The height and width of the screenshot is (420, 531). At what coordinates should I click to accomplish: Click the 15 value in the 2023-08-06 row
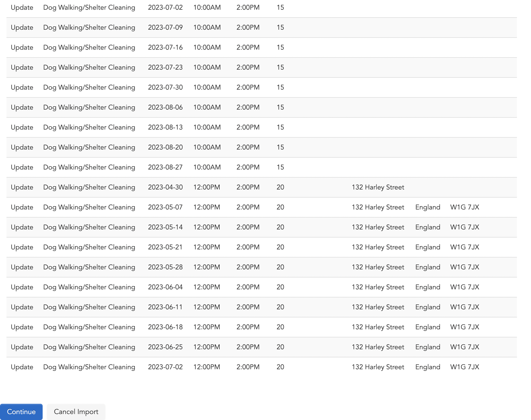280,107
